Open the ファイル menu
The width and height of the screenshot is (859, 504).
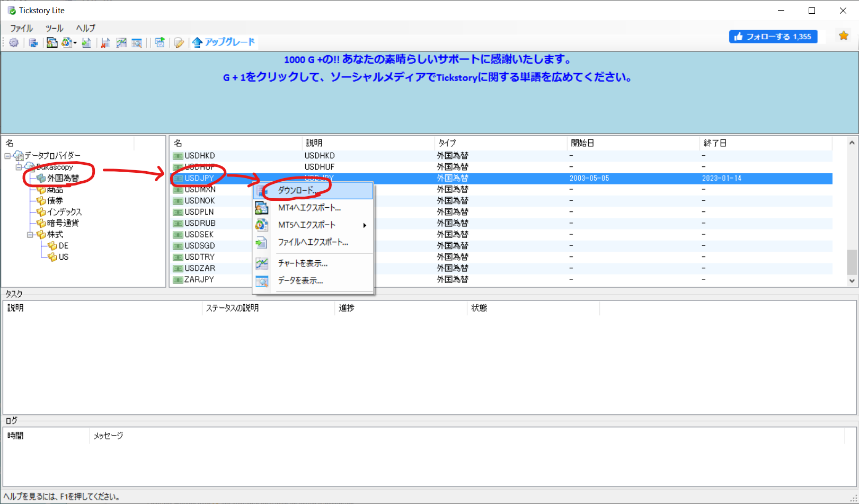tap(21, 28)
